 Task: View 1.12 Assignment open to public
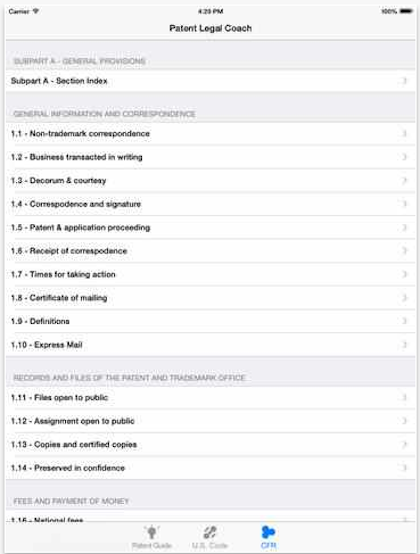pyautogui.click(x=210, y=421)
